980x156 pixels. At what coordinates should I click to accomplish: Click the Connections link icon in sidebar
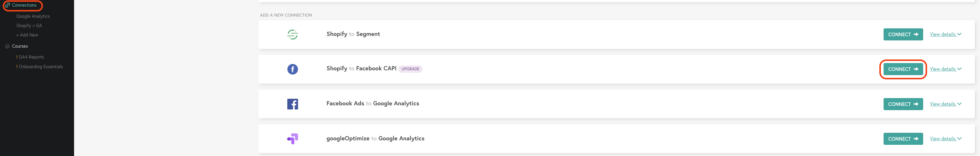point(7,5)
